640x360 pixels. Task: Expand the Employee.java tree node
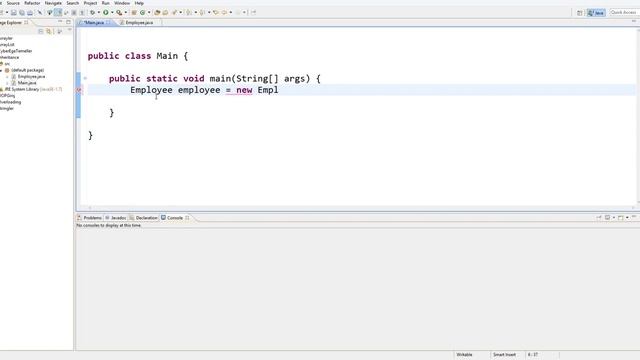pyautogui.click(x=7, y=77)
